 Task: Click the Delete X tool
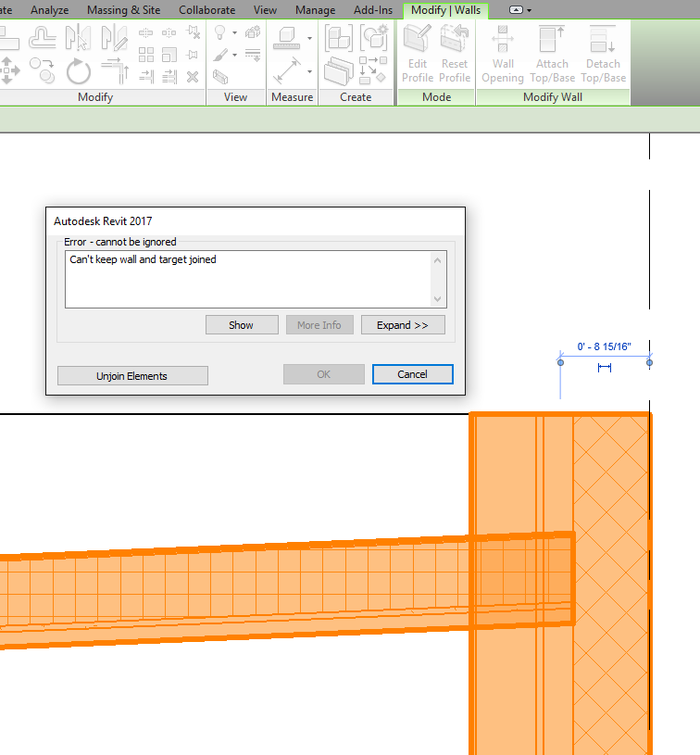(193, 77)
